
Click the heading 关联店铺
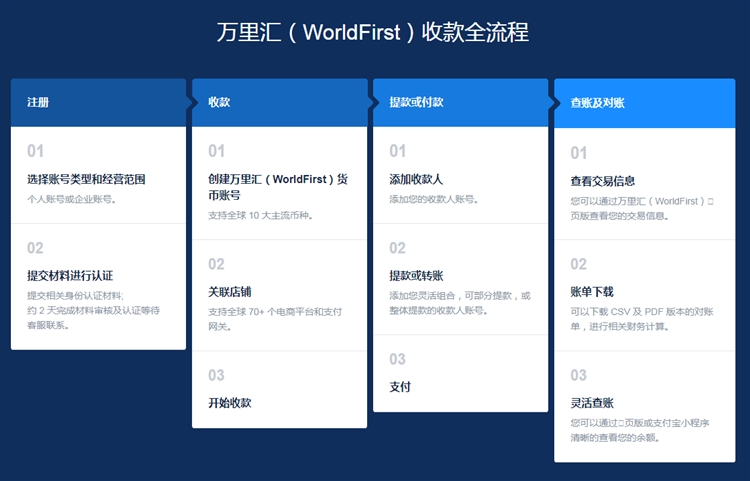point(230,292)
